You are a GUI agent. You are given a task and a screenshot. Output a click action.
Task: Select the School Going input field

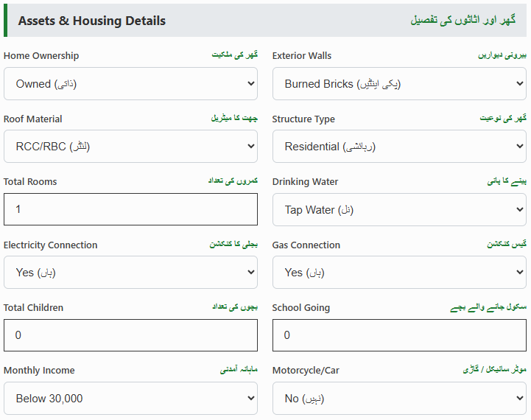[399, 335]
